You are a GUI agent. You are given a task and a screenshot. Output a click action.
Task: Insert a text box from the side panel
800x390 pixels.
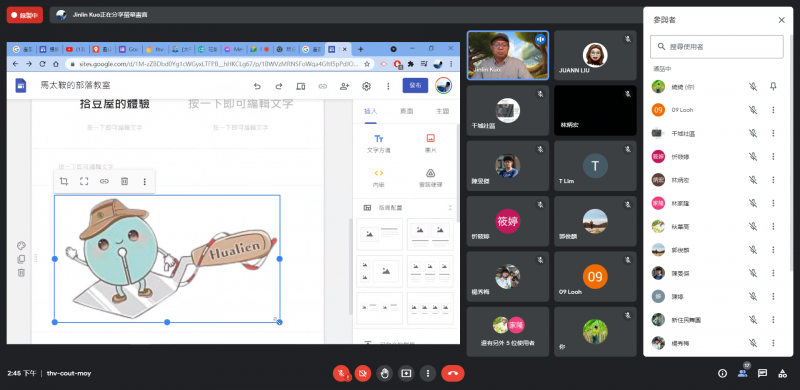379,143
